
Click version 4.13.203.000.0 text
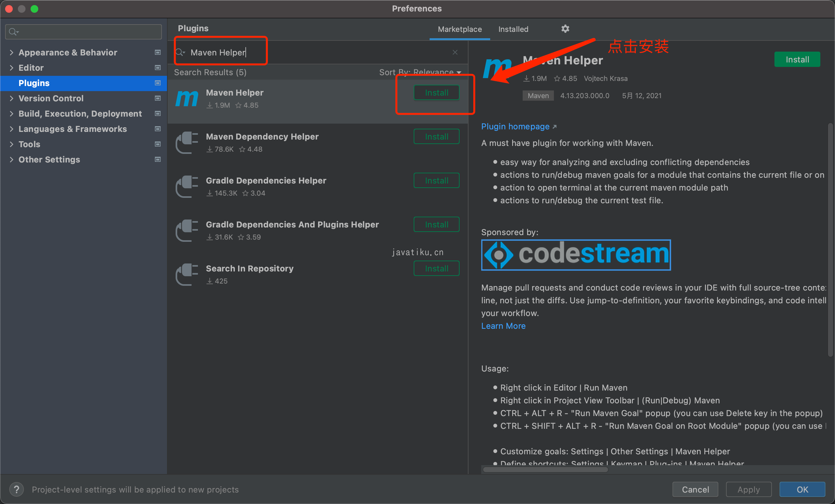(584, 96)
